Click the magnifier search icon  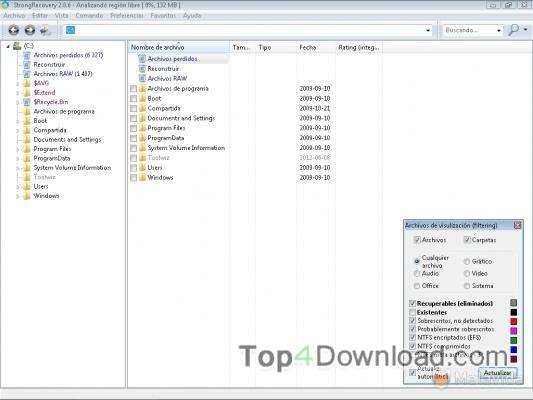(513, 30)
